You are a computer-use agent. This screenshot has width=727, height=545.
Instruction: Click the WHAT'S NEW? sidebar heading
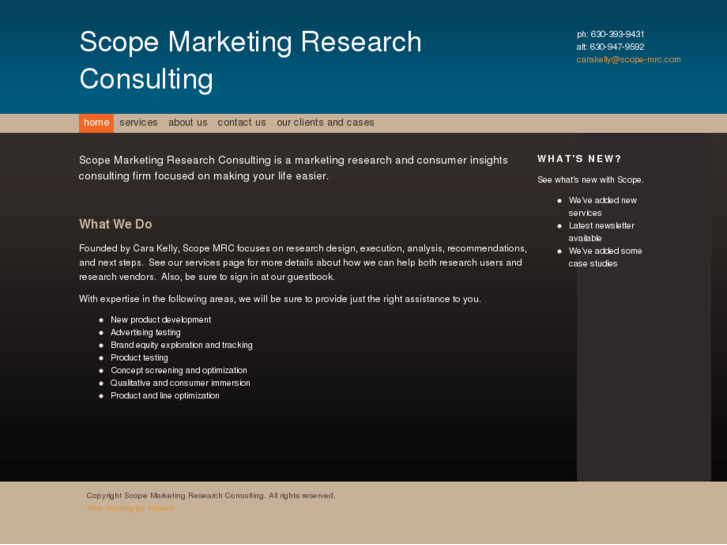(x=579, y=159)
